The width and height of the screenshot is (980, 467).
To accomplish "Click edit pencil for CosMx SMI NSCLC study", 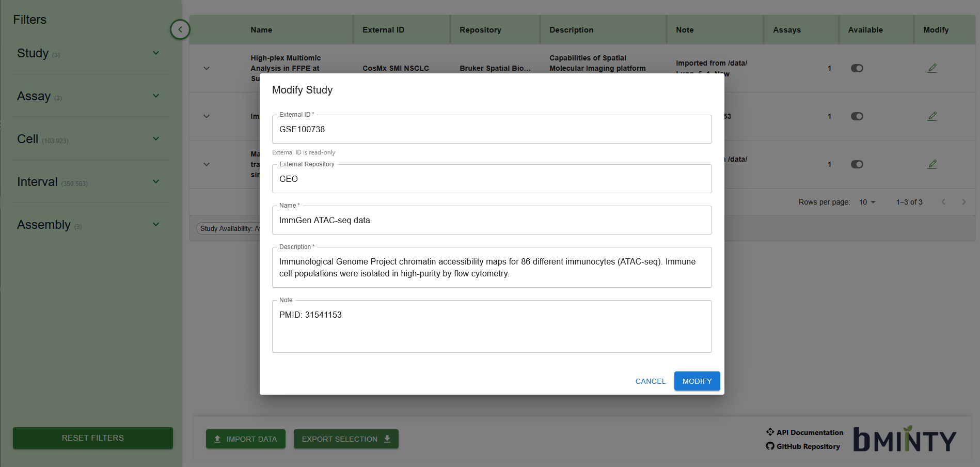I will [x=932, y=68].
